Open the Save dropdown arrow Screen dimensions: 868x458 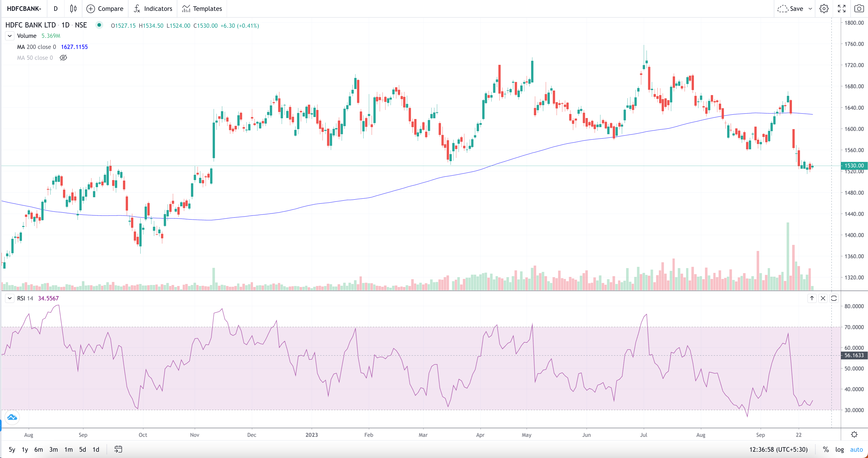810,8
